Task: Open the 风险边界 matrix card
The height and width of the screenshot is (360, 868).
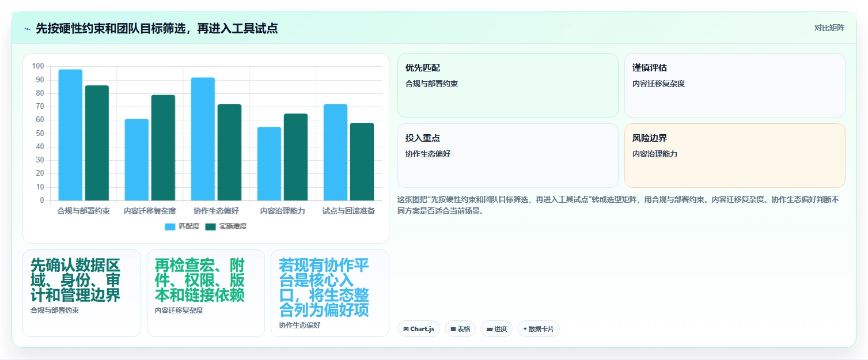Action: click(735, 156)
